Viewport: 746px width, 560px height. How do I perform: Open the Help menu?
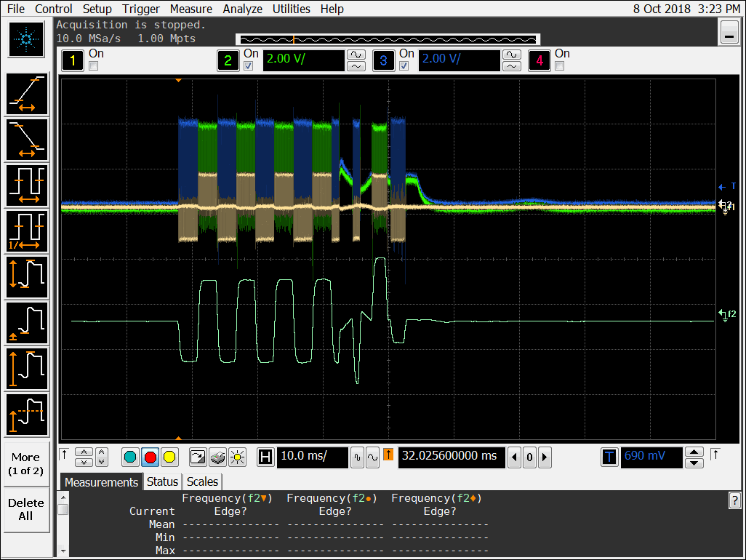(x=332, y=9)
